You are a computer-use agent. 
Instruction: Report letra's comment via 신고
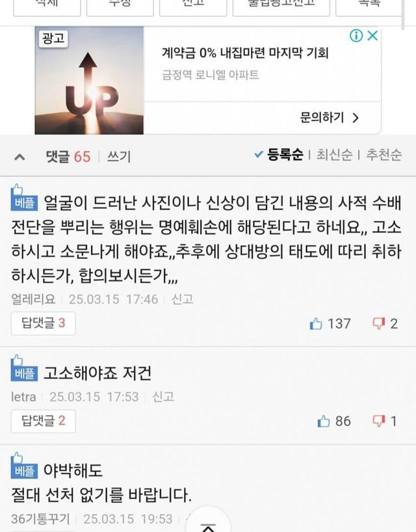pyautogui.click(x=163, y=397)
